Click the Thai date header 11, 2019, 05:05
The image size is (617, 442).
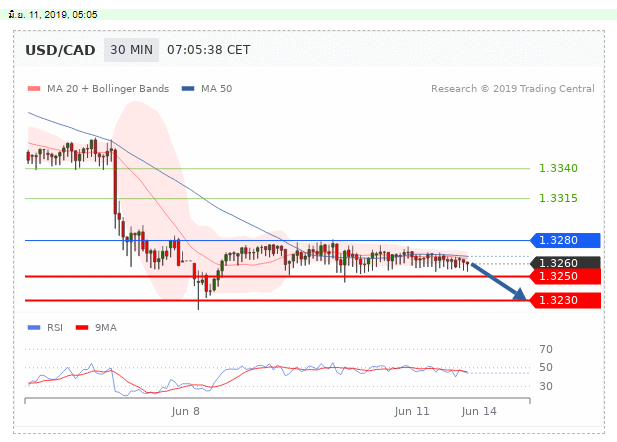[x=53, y=15]
